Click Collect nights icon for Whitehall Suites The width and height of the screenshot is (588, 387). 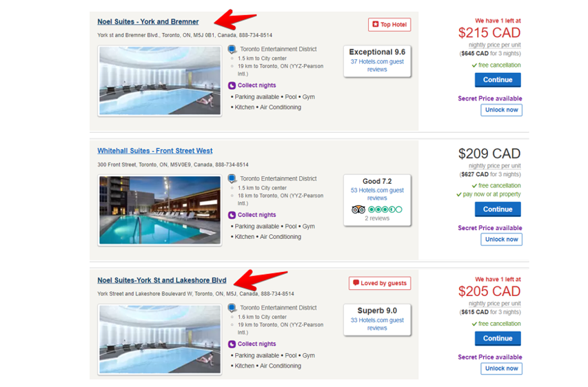[x=232, y=215]
